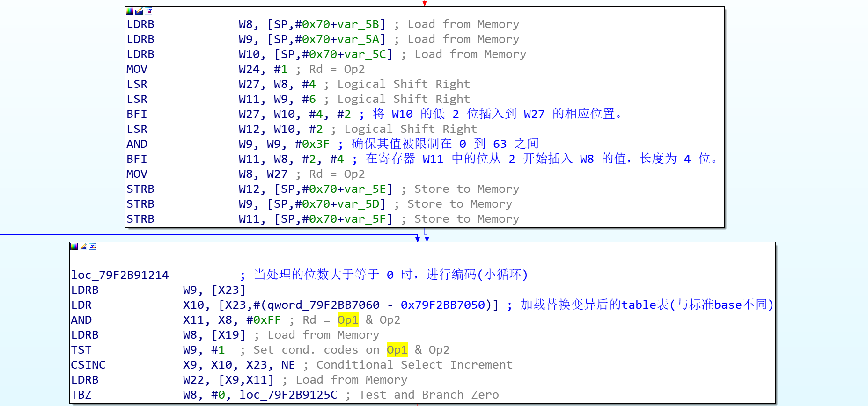
Task: Click pencil edit icon on loc_79F2B91214 block
Action: [83, 246]
